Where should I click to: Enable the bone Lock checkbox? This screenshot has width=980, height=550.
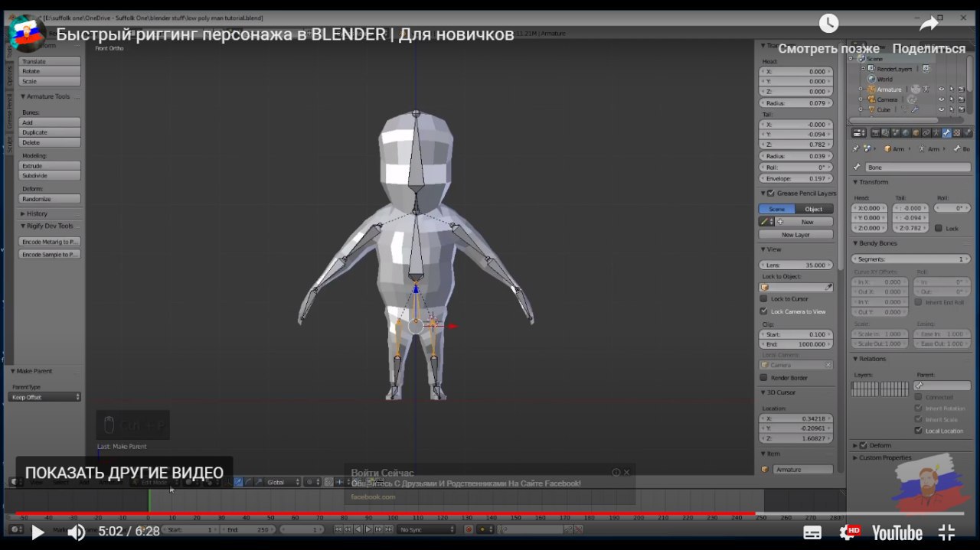tap(939, 228)
